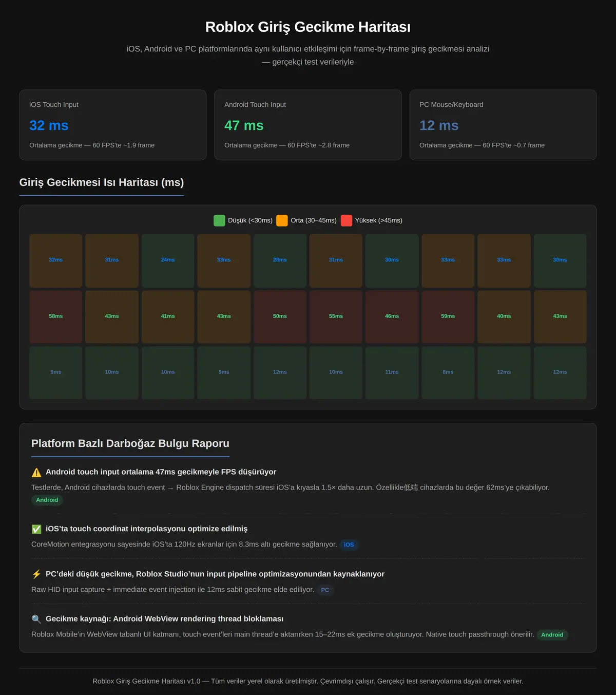Click the subtitle mentioning frame-by-frame giriş gecikmesi analizi
The width and height of the screenshot is (616, 695).
(x=308, y=55)
